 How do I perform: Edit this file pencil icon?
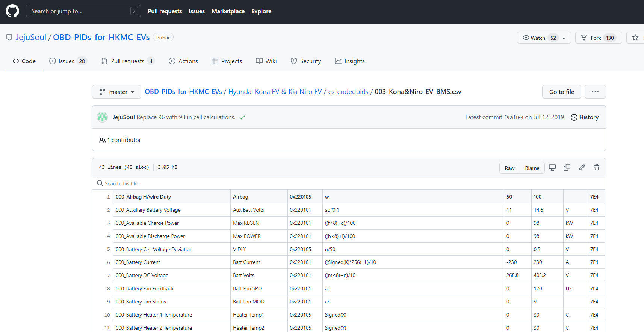click(582, 168)
